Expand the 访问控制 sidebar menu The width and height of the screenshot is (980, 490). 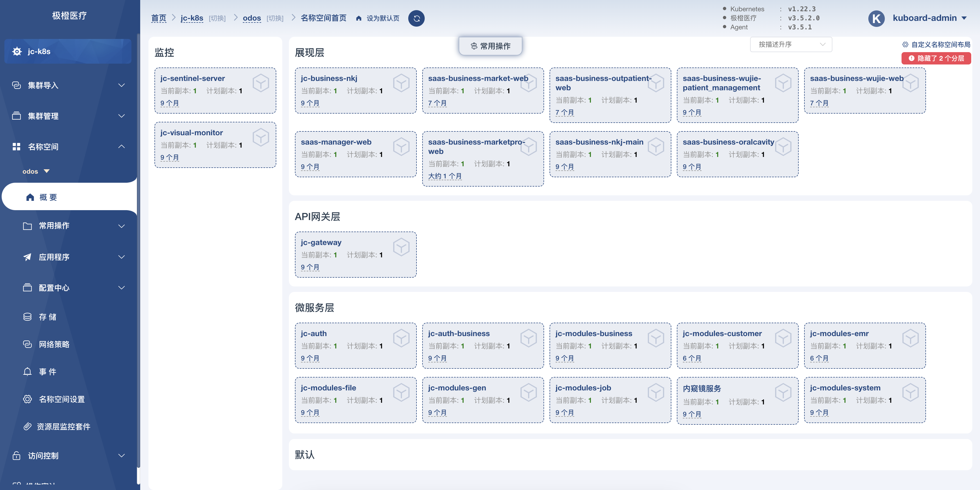[x=69, y=456]
